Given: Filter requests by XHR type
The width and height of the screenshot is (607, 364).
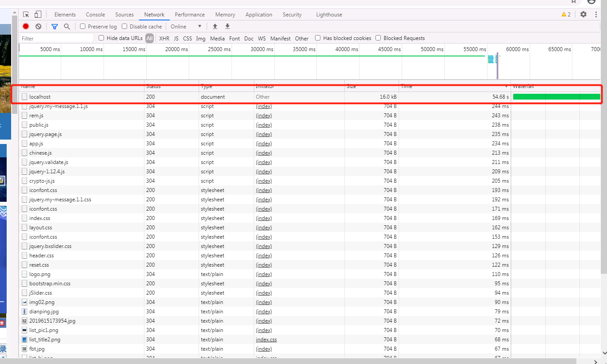Looking at the screenshot, I should [x=164, y=39].
